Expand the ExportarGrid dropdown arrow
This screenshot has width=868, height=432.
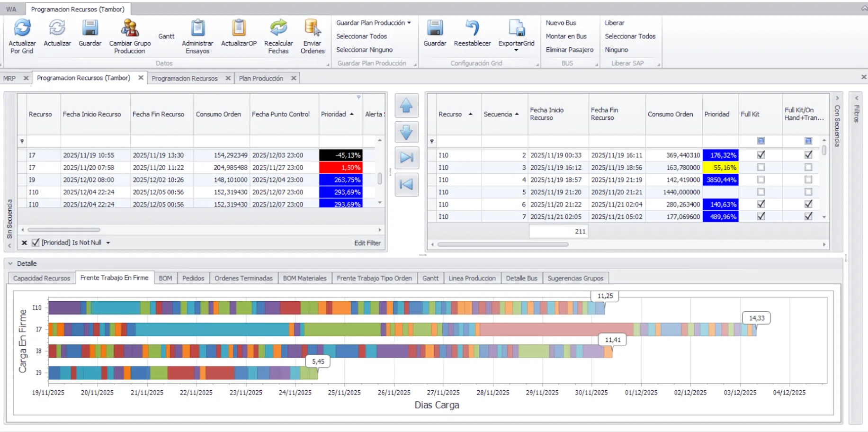click(x=516, y=50)
